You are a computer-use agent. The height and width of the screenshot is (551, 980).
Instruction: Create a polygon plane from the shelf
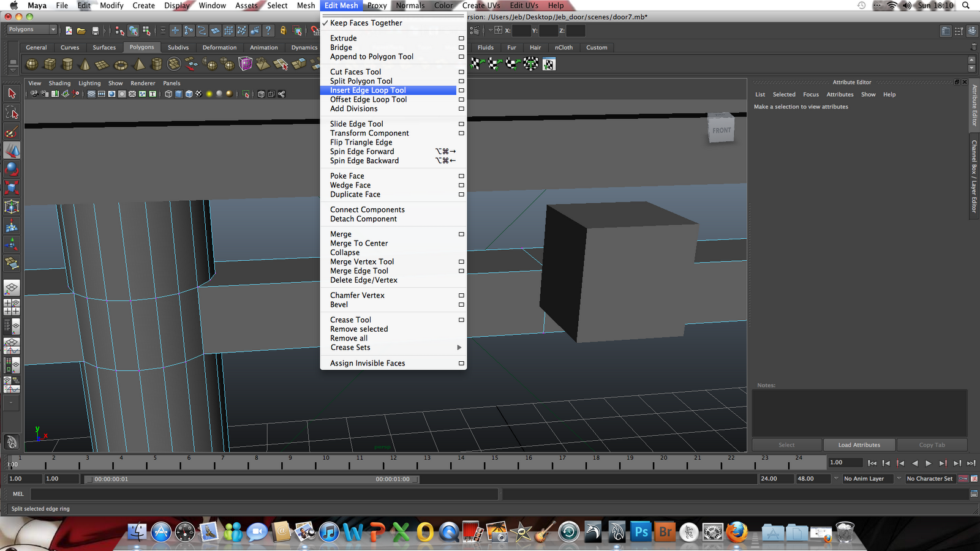(x=103, y=64)
